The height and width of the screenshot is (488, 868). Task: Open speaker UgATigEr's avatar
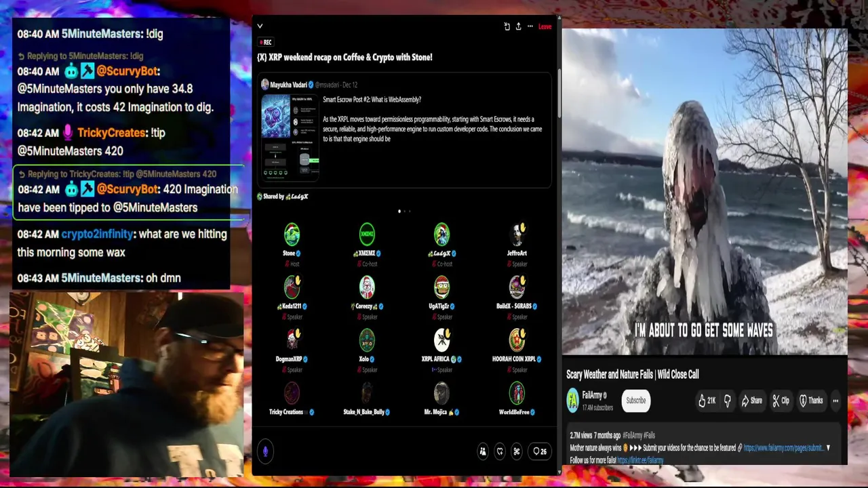click(441, 287)
